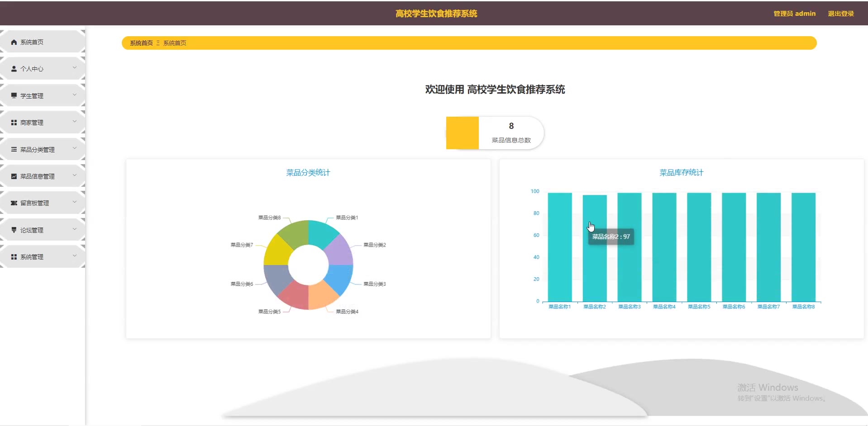Screen dimensions: 868x426
Task: Click the person icon beside 个人中心
Action: 14,69
